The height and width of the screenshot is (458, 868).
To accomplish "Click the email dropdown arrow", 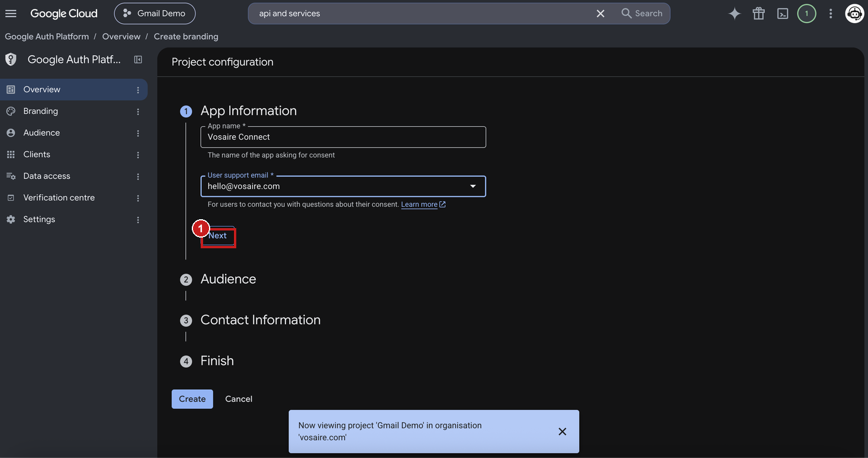I will (473, 186).
